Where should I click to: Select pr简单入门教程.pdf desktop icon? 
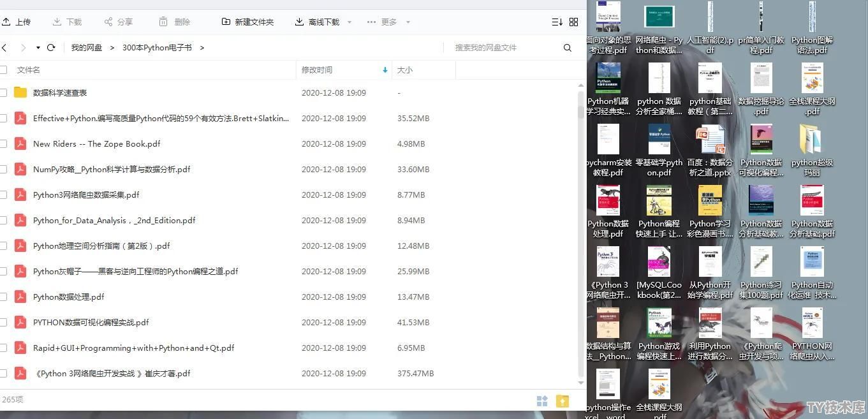pos(761,27)
